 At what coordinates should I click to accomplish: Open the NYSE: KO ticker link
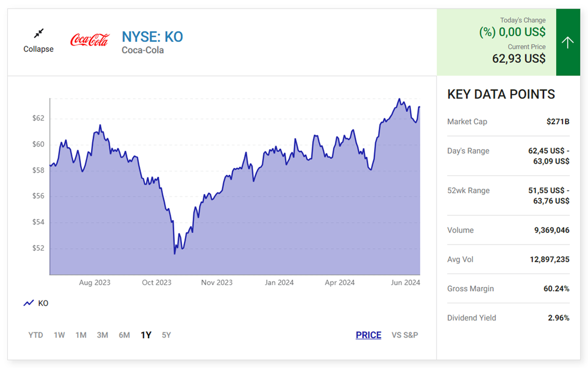tap(152, 37)
